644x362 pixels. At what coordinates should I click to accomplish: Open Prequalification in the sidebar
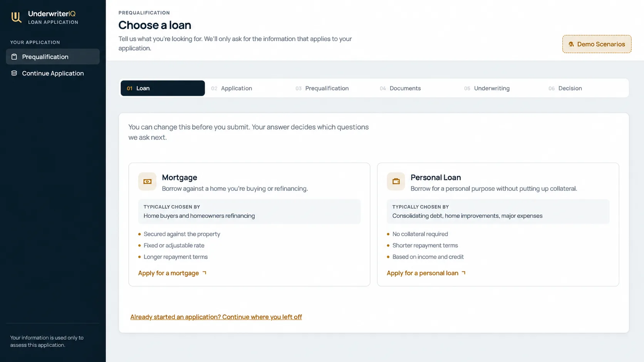coord(53,57)
